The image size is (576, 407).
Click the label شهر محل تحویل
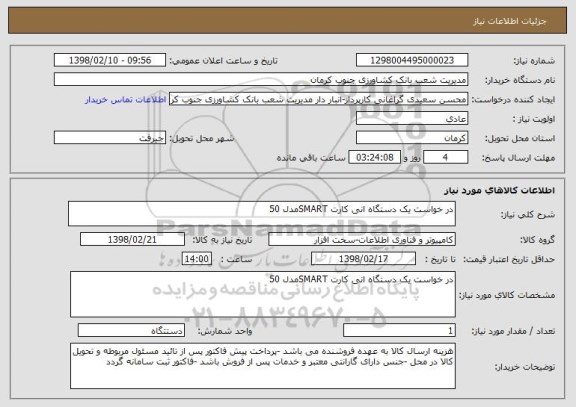click(202, 138)
